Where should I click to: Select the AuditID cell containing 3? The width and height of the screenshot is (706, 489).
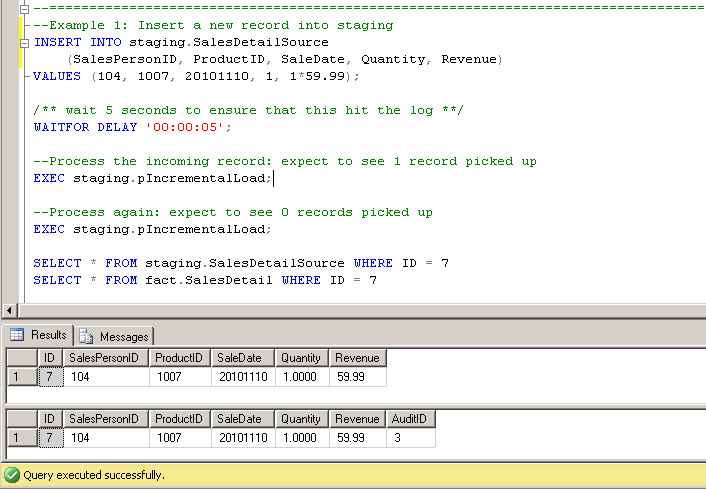[x=410, y=438]
